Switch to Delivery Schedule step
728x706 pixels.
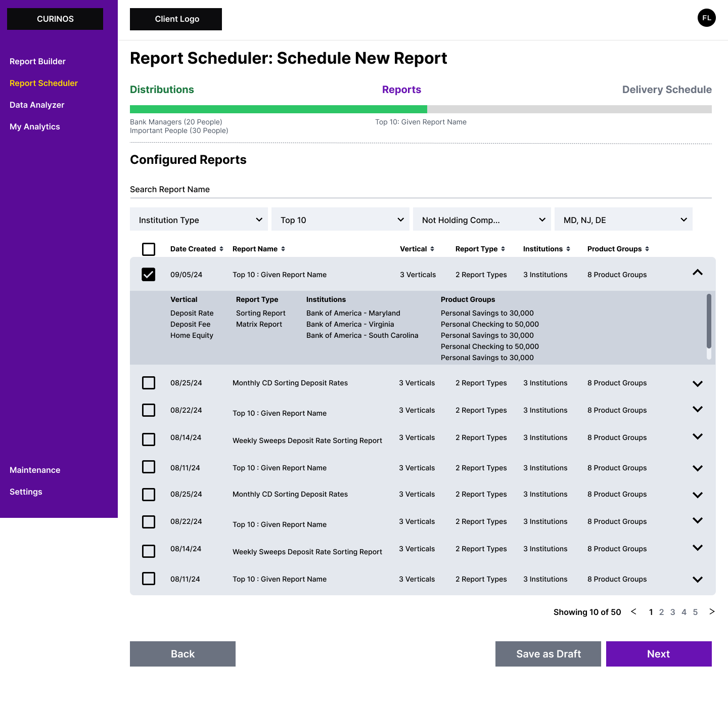point(667,90)
